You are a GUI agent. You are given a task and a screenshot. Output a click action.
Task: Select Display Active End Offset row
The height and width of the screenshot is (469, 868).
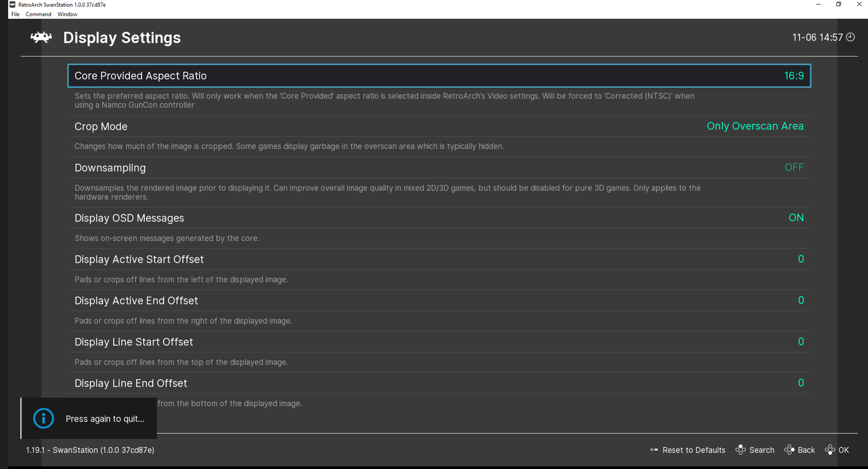[439, 300]
